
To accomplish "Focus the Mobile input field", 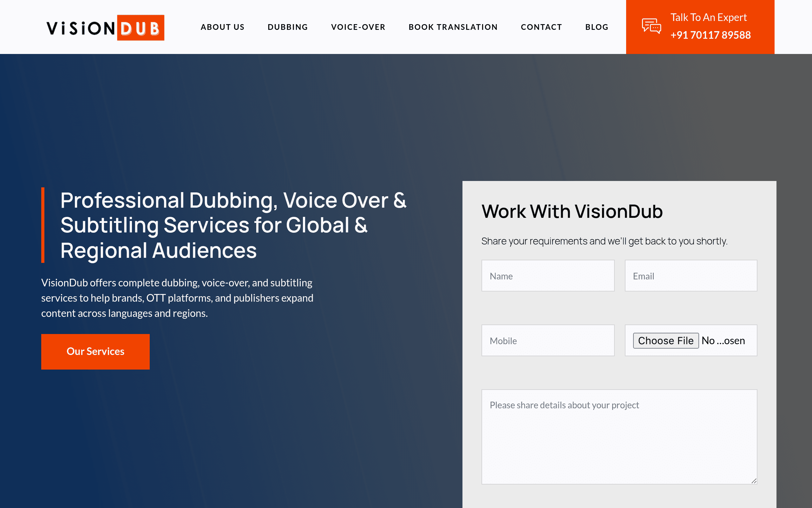I will (x=548, y=340).
